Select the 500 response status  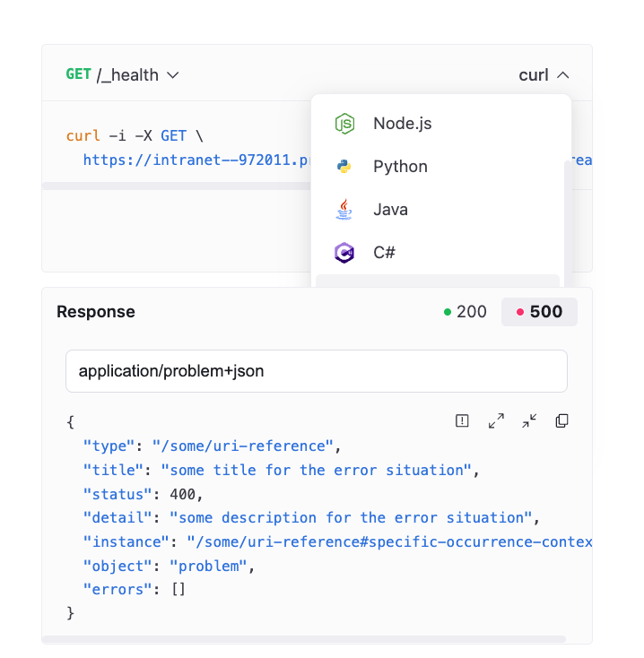pos(539,312)
